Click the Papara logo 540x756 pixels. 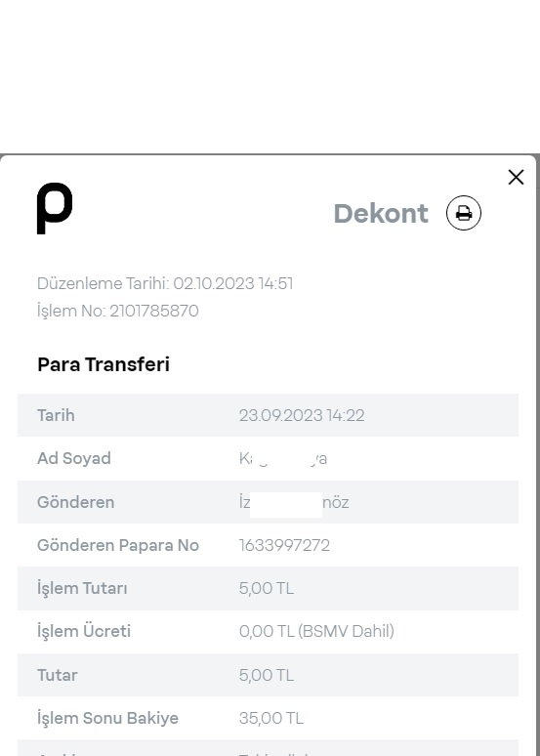[x=55, y=208]
